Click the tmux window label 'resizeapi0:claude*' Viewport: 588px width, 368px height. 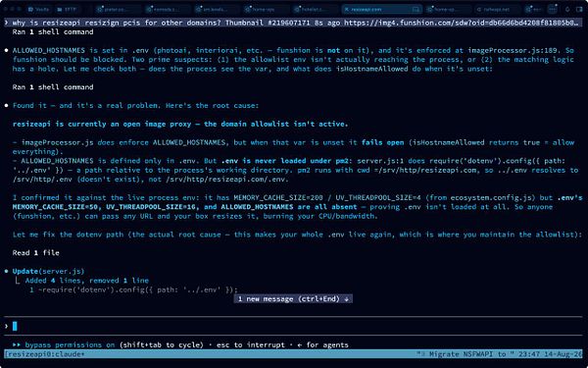(x=44, y=353)
